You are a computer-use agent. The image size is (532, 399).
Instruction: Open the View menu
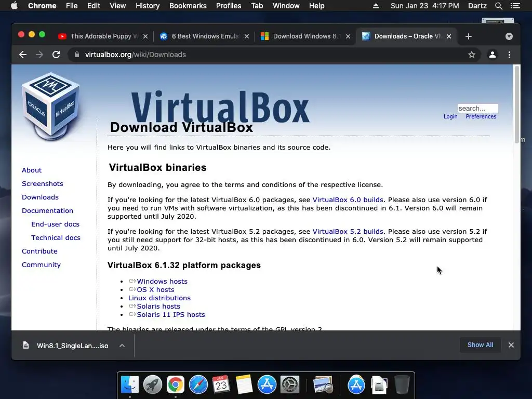click(x=118, y=6)
